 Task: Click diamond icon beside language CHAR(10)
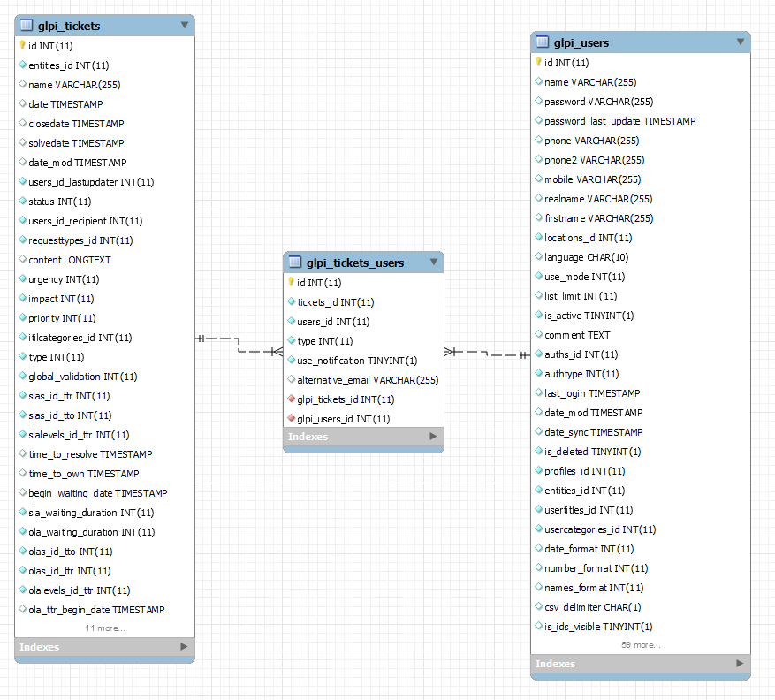(x=539, y=256)
